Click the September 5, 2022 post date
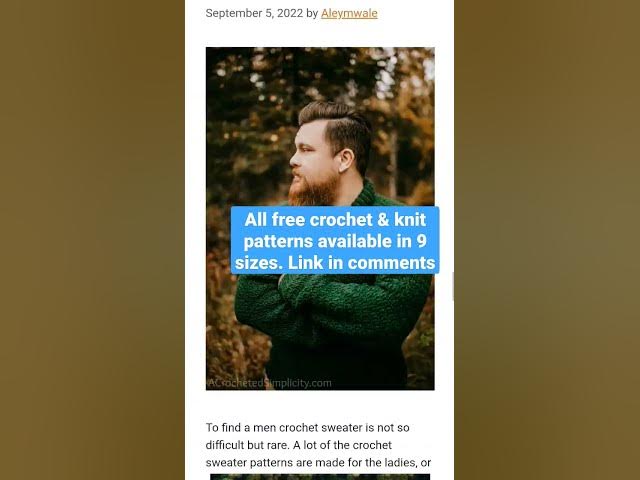Screen dimensions: 640x480 tap(254, 13)
